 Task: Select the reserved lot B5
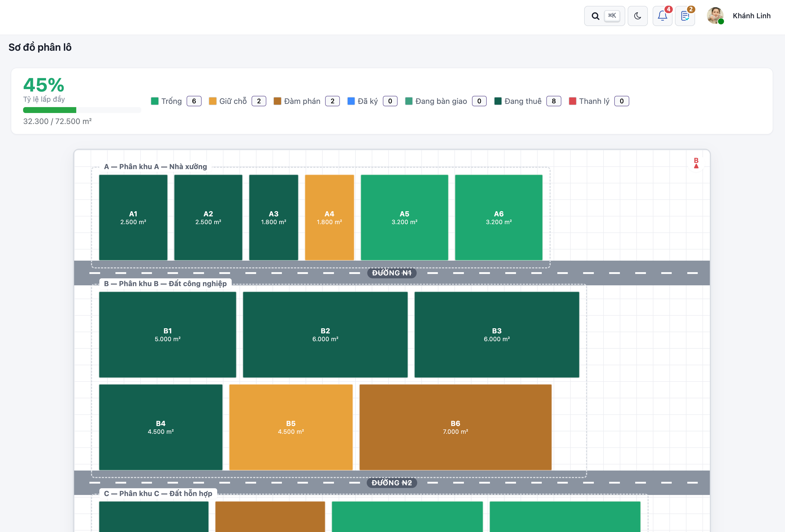291,427
